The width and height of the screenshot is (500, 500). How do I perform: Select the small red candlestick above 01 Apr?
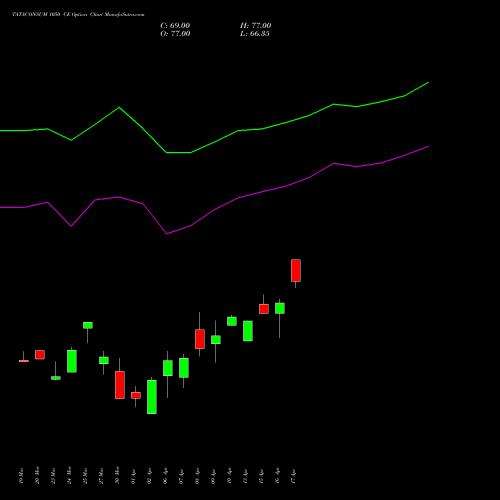[x=136, y=395]
